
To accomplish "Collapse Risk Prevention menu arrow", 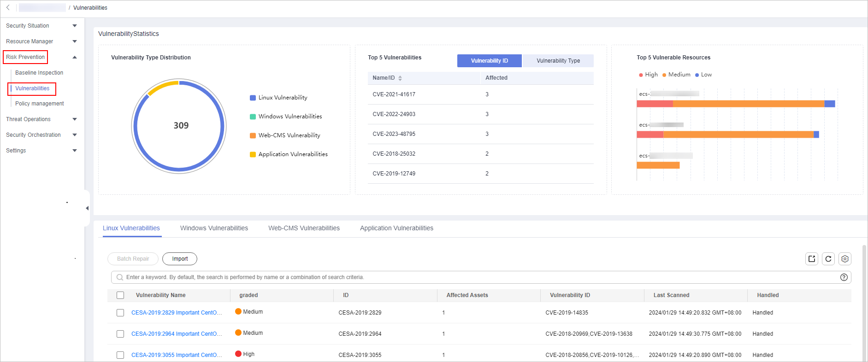I will point(75,57).
